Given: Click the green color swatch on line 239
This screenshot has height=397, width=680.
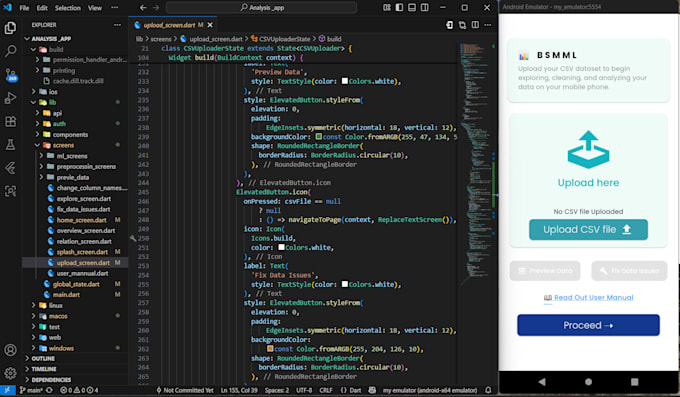Looking at the screenshot, I should tap(319, 137).
